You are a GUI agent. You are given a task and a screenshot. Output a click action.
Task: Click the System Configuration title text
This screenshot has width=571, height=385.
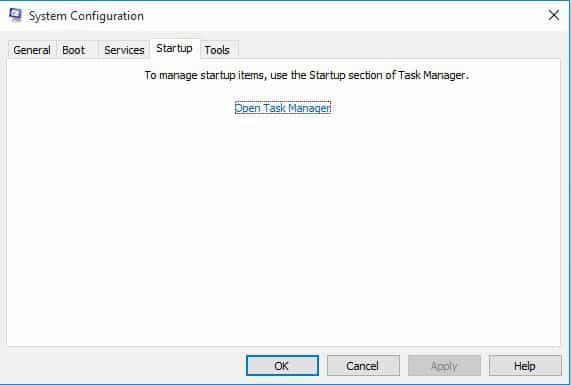(x=86, y=16)
